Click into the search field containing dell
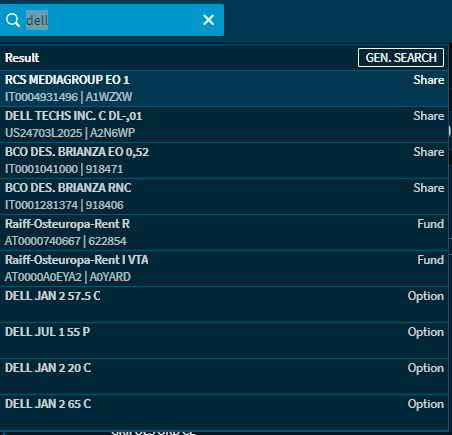 coord(112,20)
